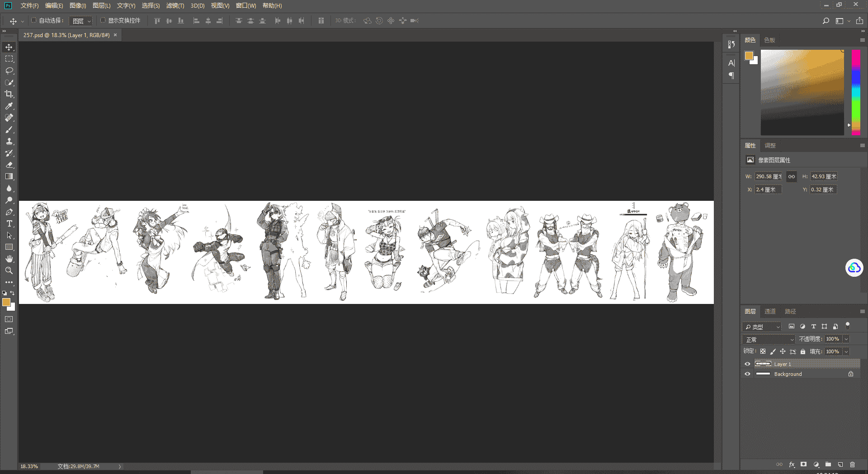Switch to the 通道 tab

(x=770, y=312)
